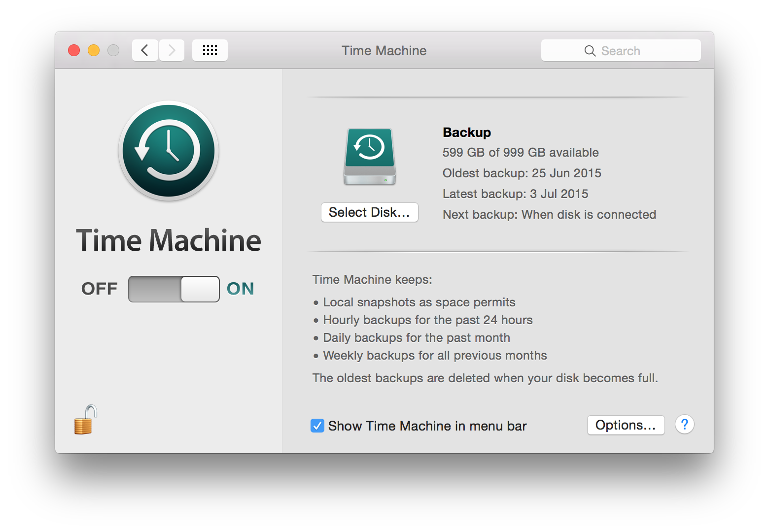769x532 pixels.
Task: Click the Next backup status text
Action: point(549,215)
